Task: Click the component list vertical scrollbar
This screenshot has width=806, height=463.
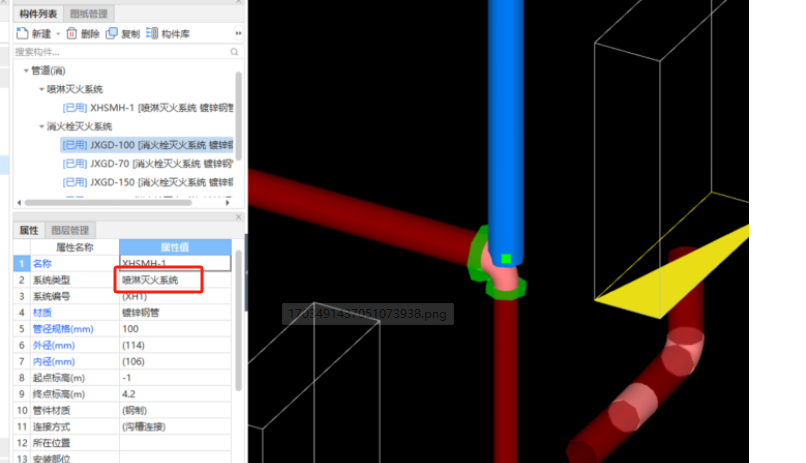Action: click(x=239, y=116)
